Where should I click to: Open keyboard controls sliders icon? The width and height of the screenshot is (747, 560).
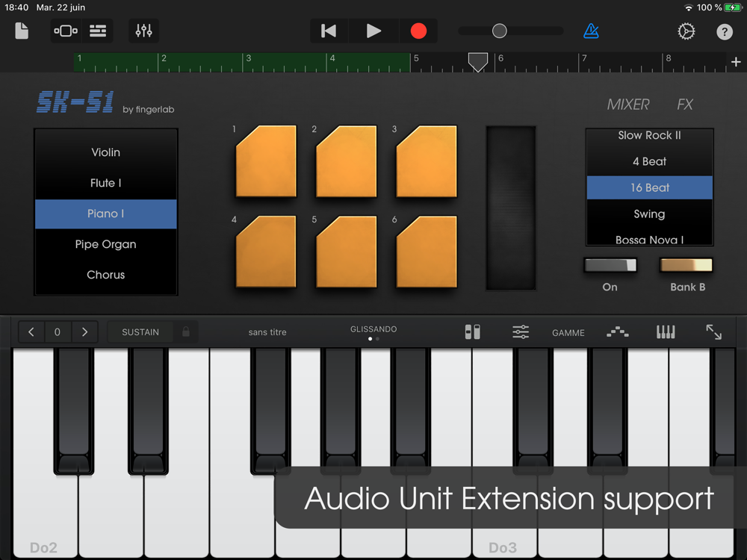[521, 332]
